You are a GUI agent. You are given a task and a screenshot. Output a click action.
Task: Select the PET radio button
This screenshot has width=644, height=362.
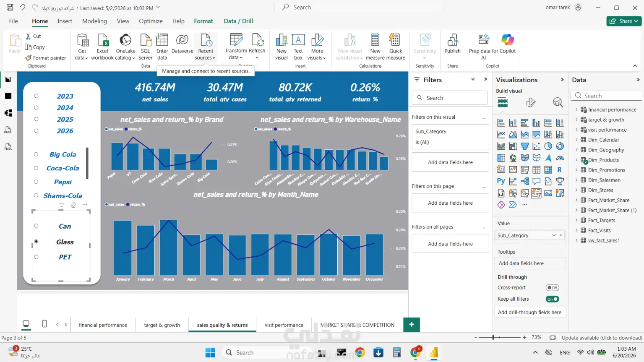point(37,257)
